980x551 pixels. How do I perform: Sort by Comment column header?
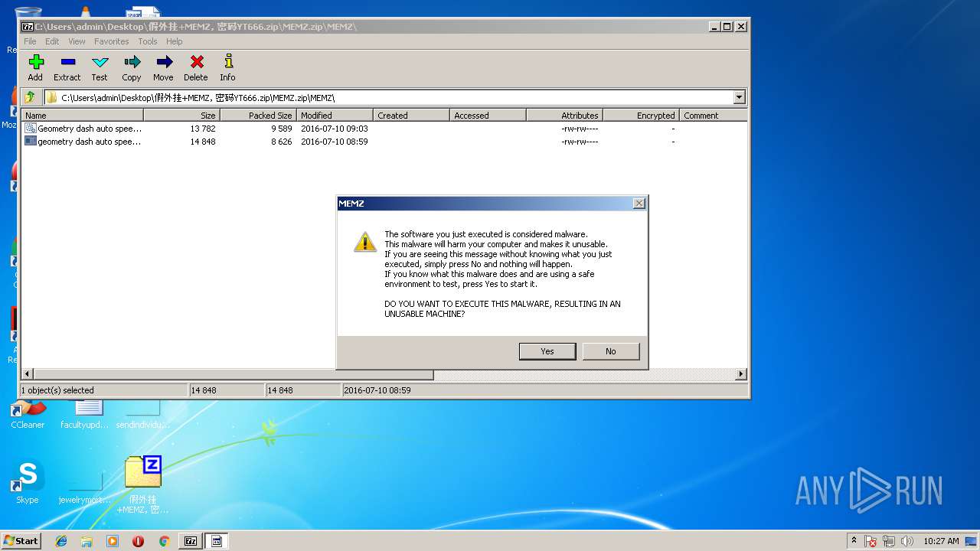[714, 116]
